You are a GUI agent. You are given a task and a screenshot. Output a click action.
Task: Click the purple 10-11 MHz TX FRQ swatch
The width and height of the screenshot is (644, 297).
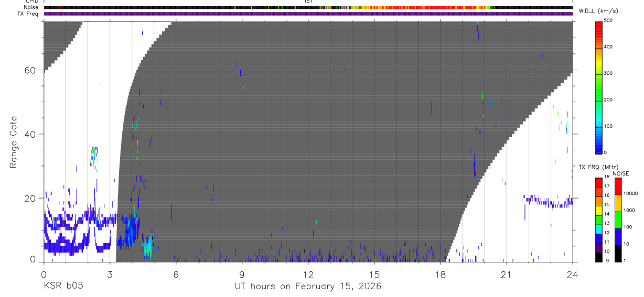tap(599, 248)
